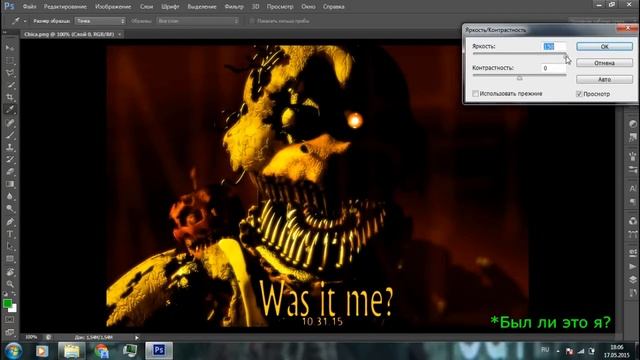Select the Dodge tool

tap(10, 209)
